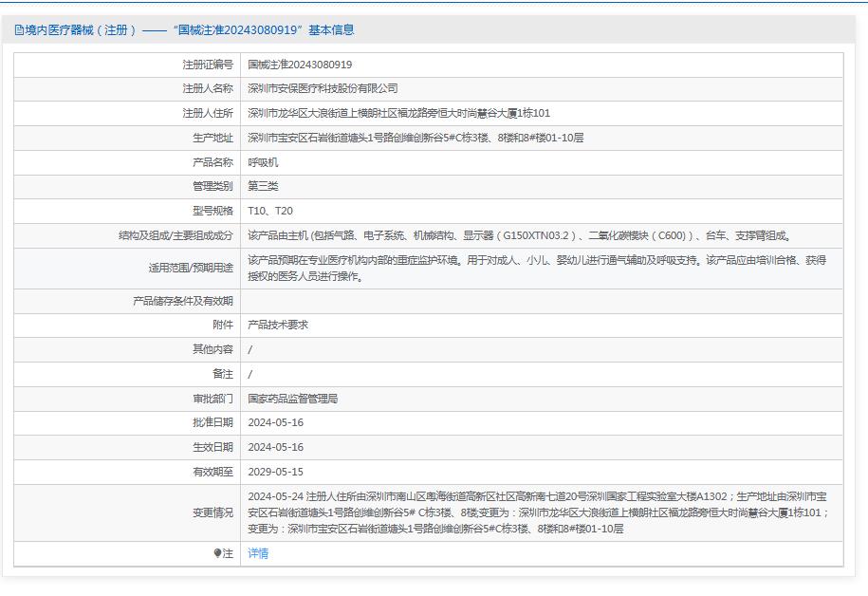Screen dimensions: 868x596
Task: Click the 产品技术要求 attachment text
Action: pos(278,325)
